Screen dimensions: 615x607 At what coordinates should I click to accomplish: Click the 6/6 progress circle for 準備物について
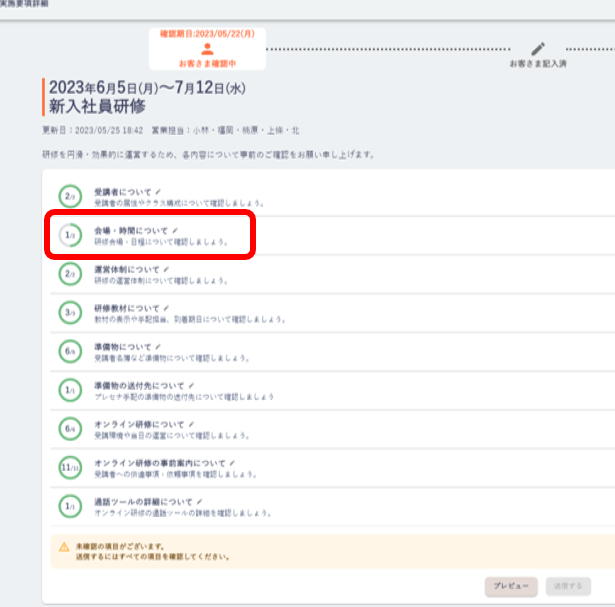pos(70,351)
